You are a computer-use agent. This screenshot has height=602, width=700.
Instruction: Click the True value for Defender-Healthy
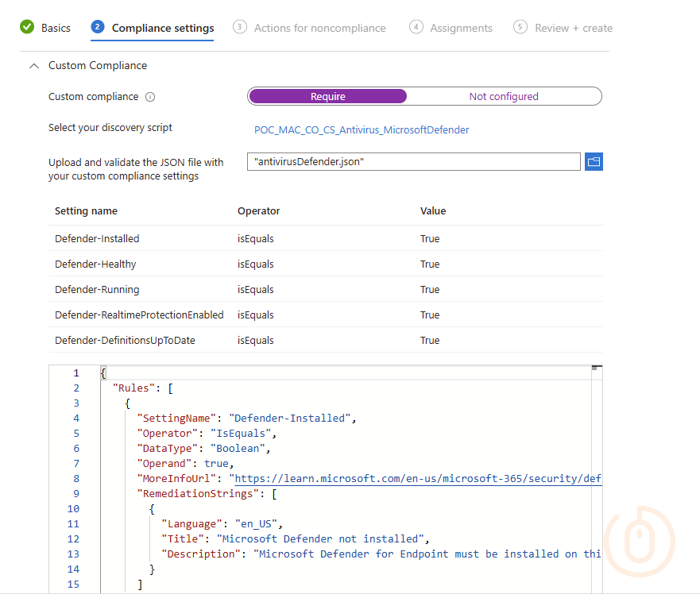[x=430, y=264]
